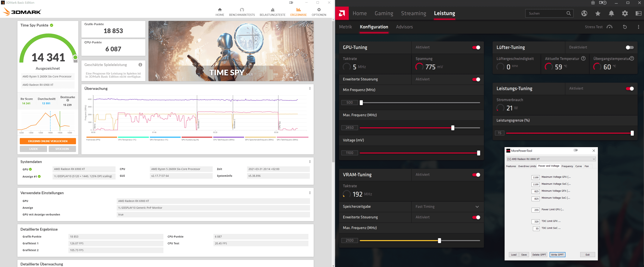644x267 pixels.
Task: Open the web browser globe icon
Action: coord(584,14)
